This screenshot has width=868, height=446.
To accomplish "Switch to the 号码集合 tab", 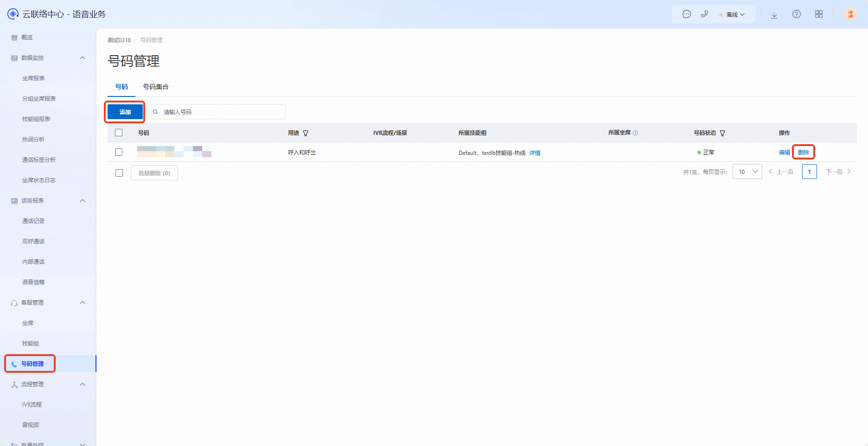I will 156,87.
